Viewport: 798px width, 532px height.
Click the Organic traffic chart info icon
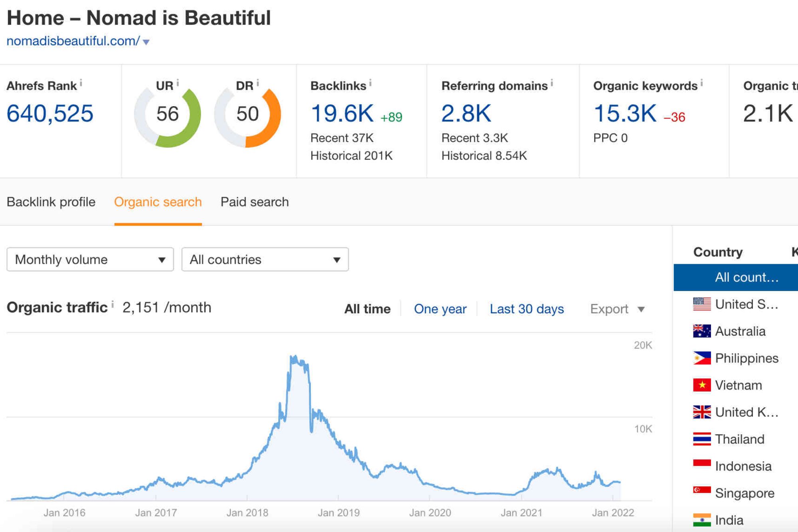[113, 305]
